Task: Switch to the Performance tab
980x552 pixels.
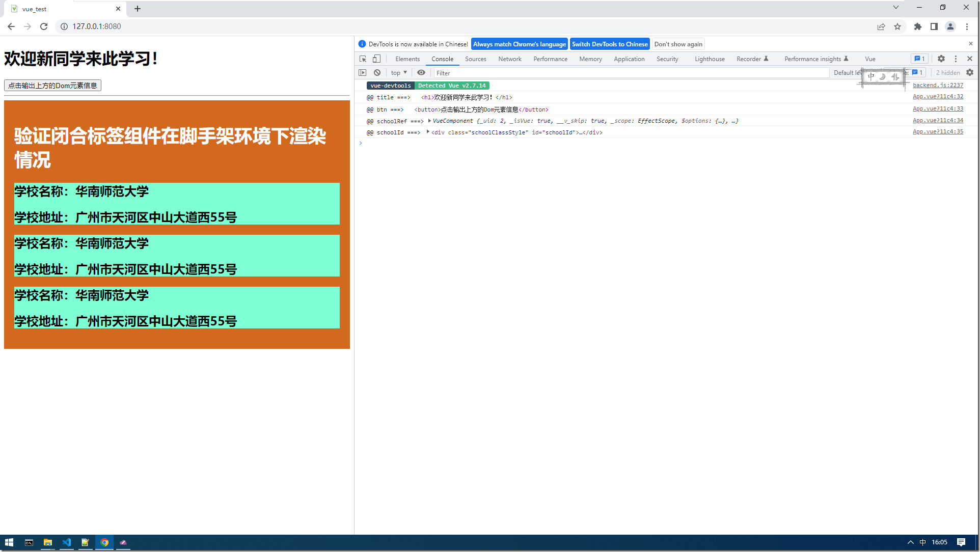Action: 551,59
